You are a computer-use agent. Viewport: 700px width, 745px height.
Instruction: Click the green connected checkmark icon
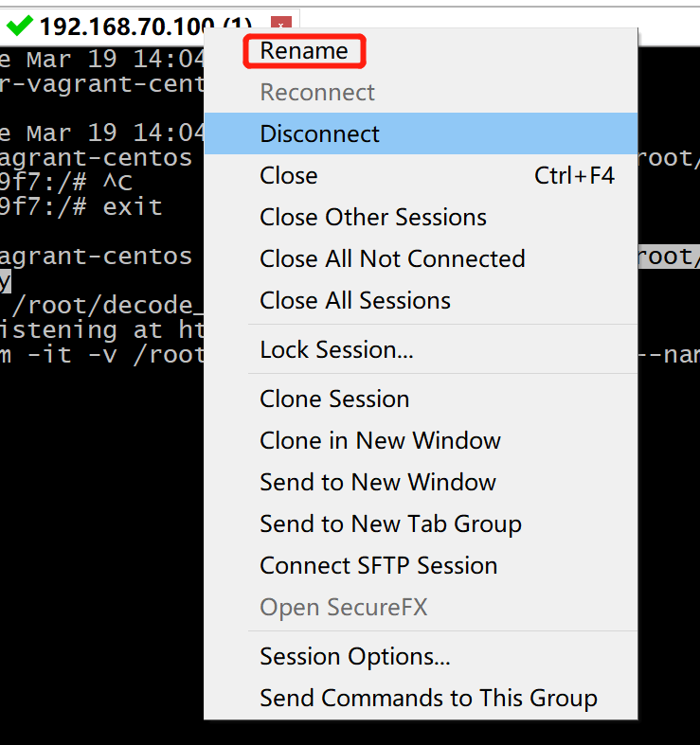point(19,27)
